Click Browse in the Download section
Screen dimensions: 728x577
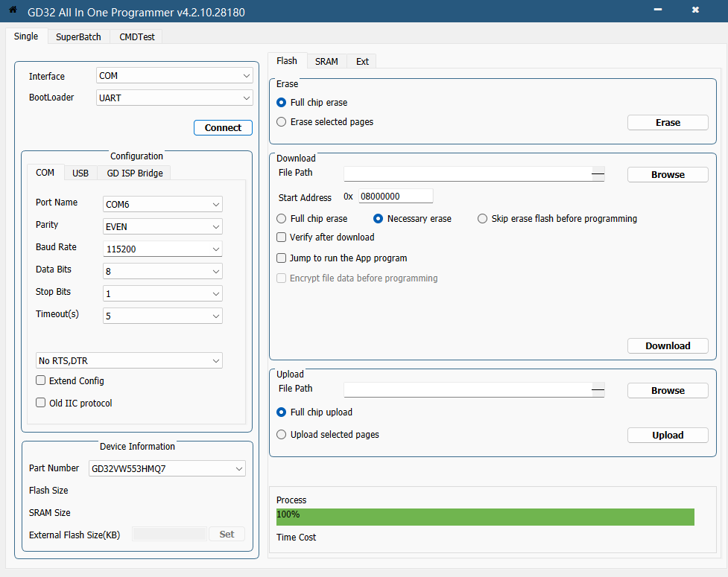coord(668,175)
